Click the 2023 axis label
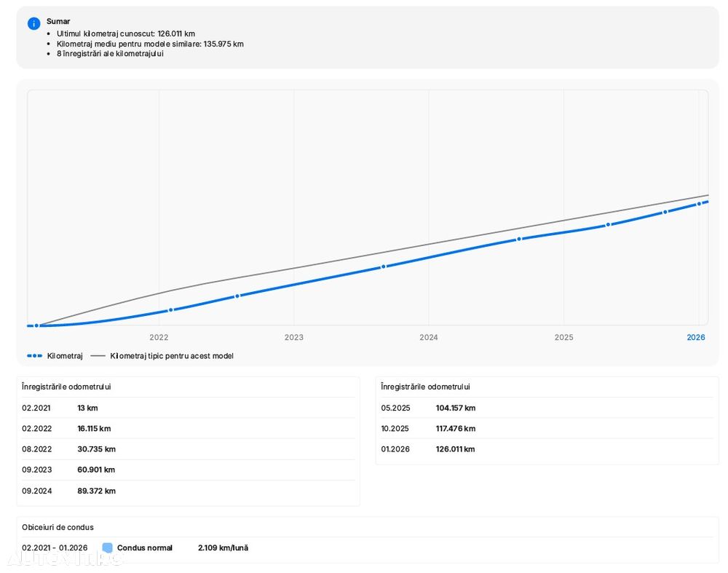This screenshot has width=728, height=573. (x=294, y=337)
